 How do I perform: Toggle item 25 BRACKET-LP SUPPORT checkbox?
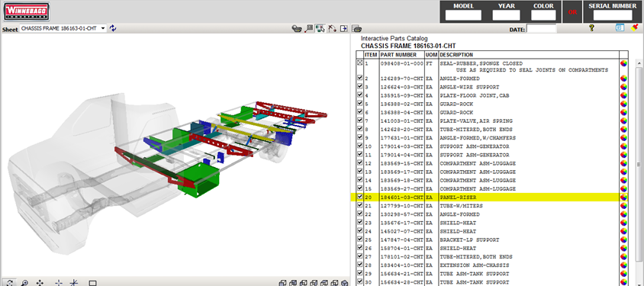(360, 239)
